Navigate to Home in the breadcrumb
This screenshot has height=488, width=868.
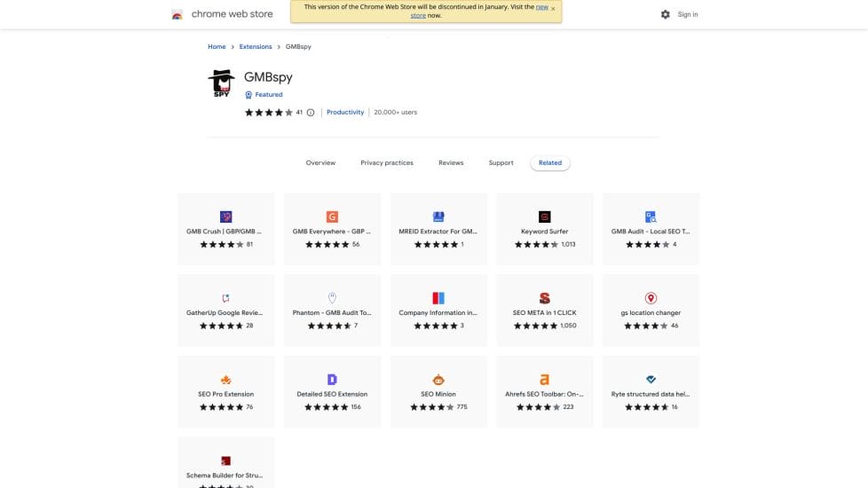[x=217, y=46]
